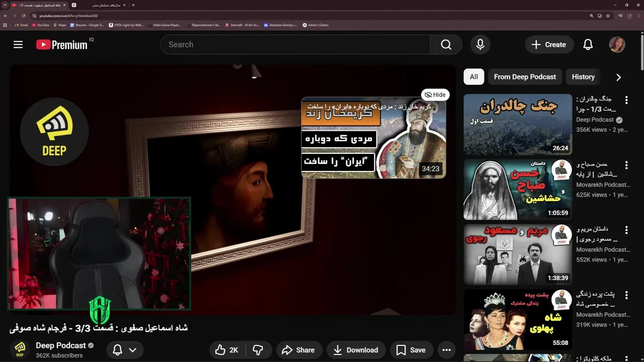The image size is (644, 362).
Task: Show more filter chips with right chevron
Action: click(x=618, y=77)
